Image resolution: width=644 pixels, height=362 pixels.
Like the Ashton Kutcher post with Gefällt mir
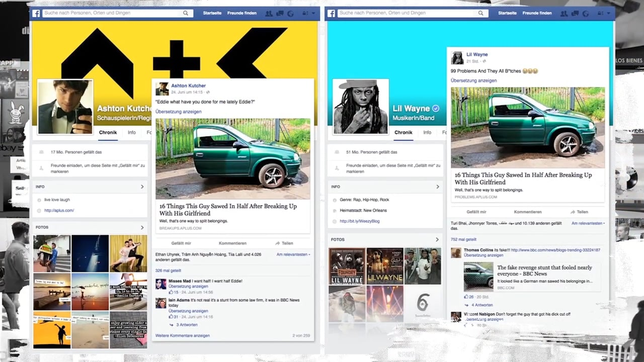181,243
